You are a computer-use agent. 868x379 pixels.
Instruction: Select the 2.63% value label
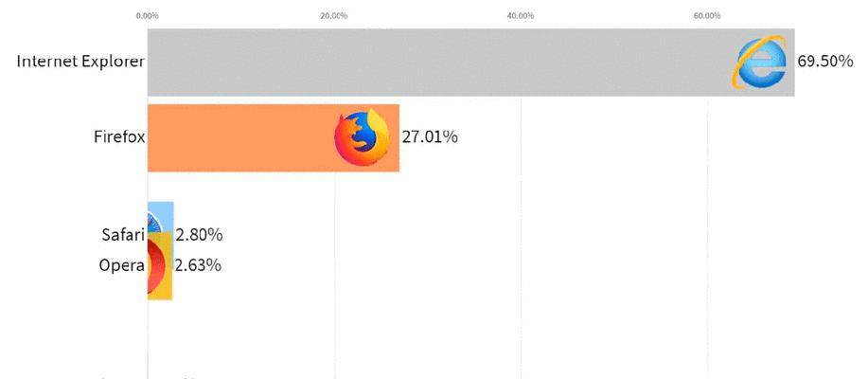[198, 265]
